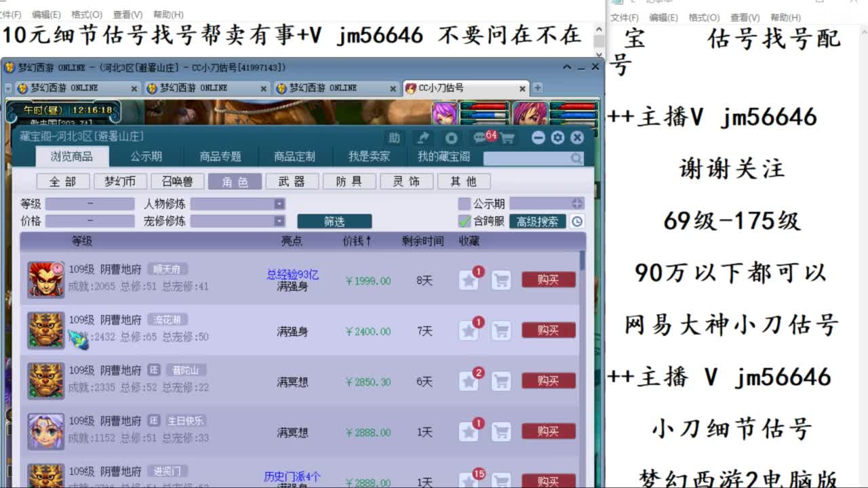868x488 pixels.
Task: Open 查看(V) menu in left notepad
Action: pyautogui.click(x=127, y=14)
